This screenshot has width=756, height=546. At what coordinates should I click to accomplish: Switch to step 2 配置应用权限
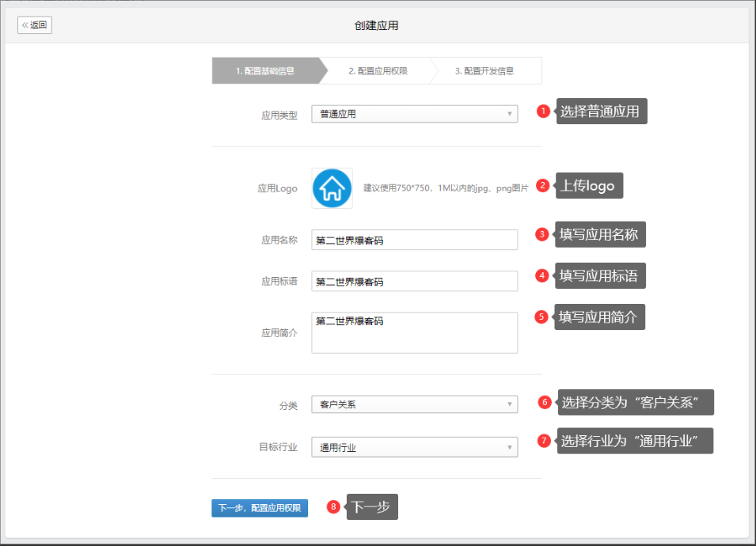click(x=378, y=70)
